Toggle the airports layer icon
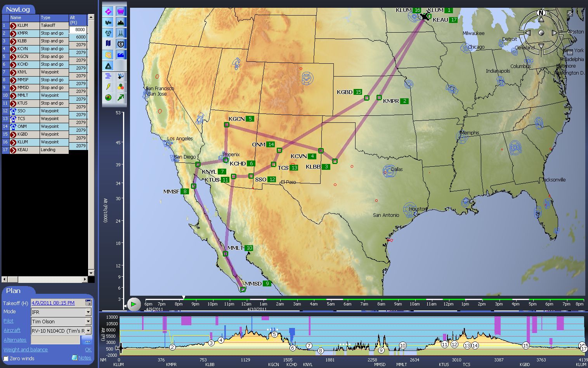Screen dimensions: 588x368 point(108,12)
